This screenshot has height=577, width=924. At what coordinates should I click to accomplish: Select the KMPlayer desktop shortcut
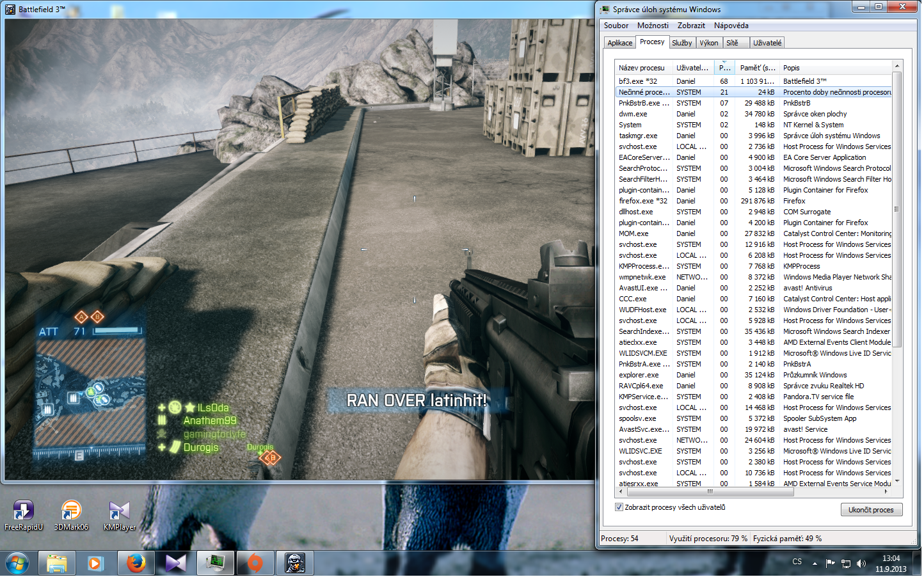pos(120,516)
